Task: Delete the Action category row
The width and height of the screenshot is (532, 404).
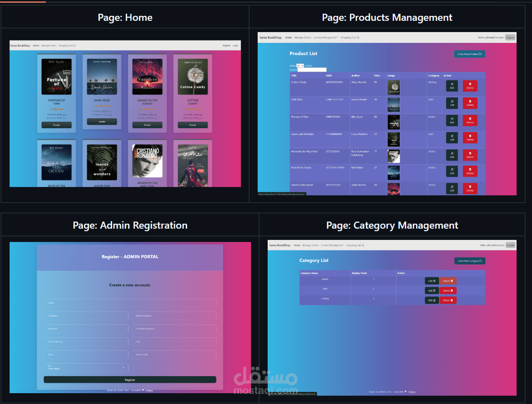Action: (448, 281)
